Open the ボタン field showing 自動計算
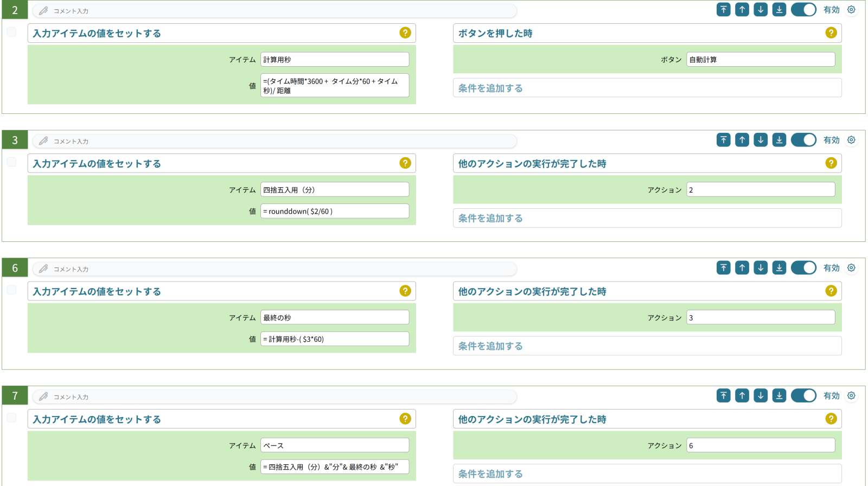868x486 pixels. pos(760,60)
